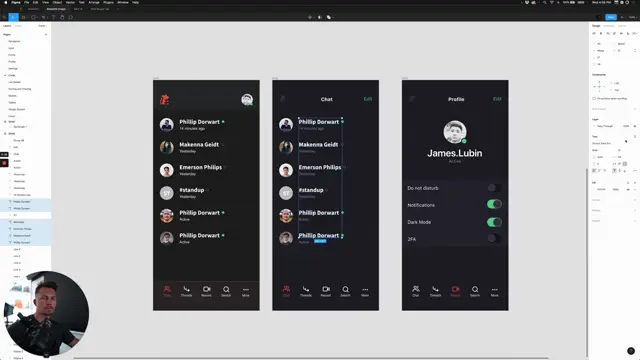640x360 pixels.
Task: Open the help question mark button
Action: click(x=631, y=351)
